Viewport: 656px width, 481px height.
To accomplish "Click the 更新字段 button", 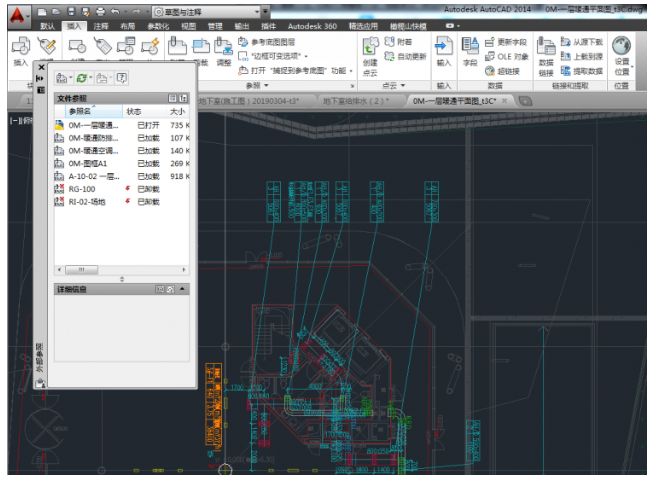I will (x=505, y=42).
